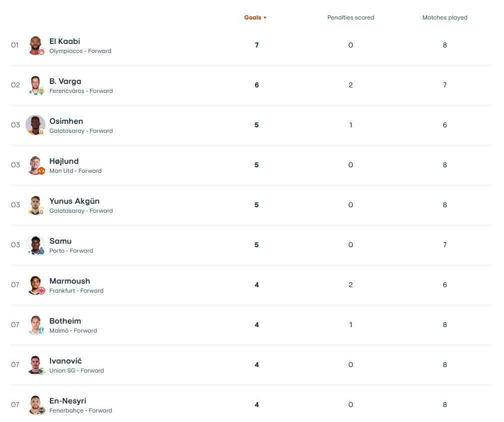Click En-Nesyri name link
Viewport: 504px width, 422px height.
[x=67, y=401]
